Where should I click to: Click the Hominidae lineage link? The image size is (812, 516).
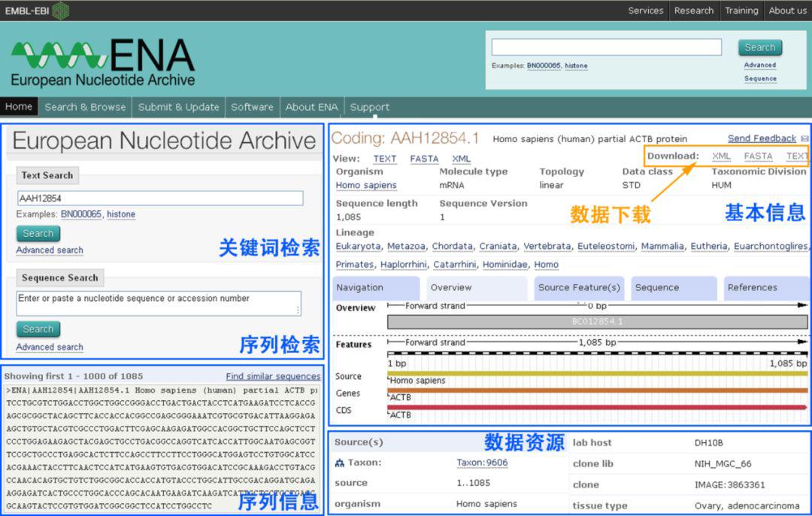point(505,265)
